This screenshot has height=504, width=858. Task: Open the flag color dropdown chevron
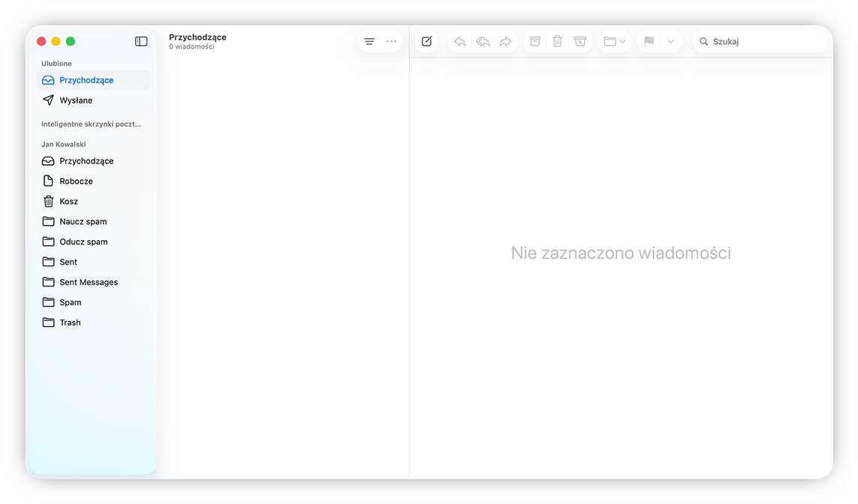[x=670, y=41]
